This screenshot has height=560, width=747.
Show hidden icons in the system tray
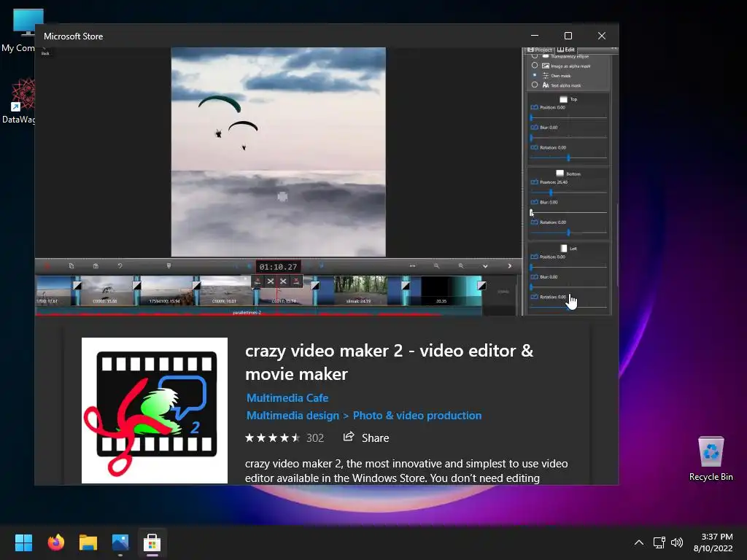click(639, 542)
